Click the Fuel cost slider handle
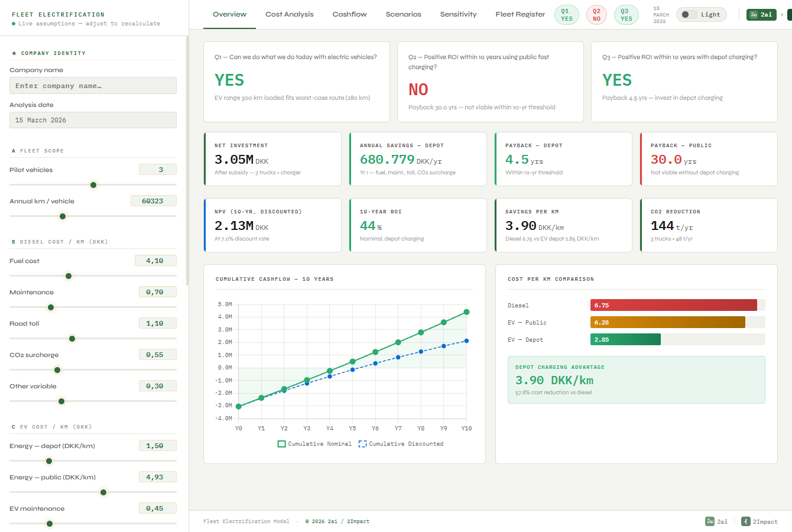 tap(69, 276)
